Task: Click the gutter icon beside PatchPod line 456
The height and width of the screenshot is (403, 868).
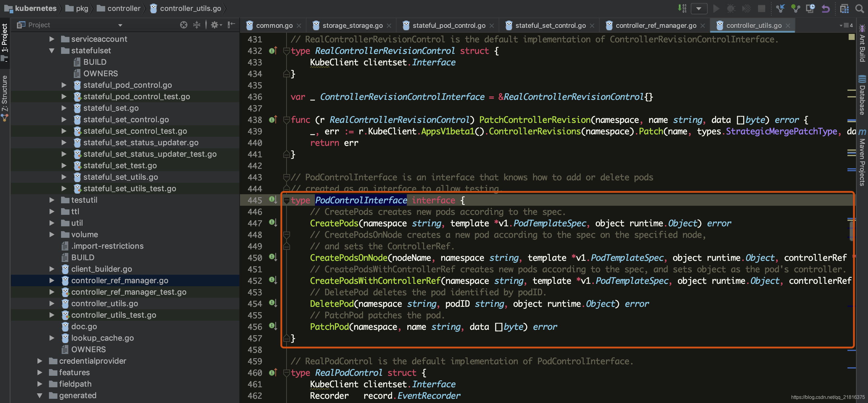Action: (x=273, y=326)
